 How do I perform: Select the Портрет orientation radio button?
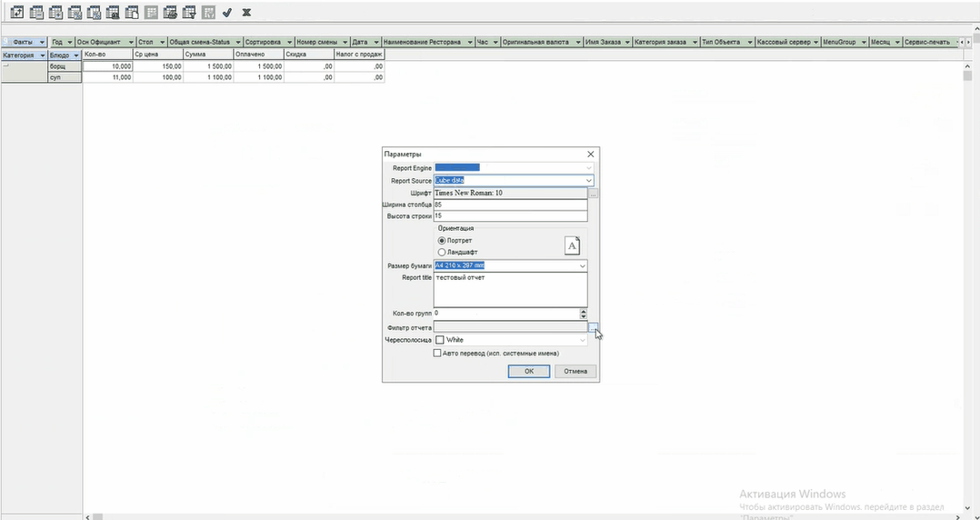coord(442,240)
